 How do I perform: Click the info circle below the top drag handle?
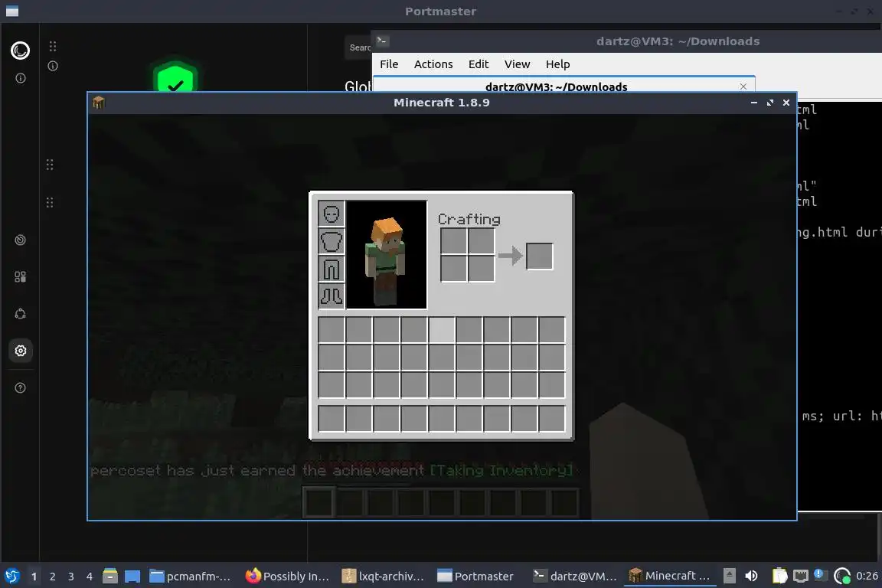click(53, 66)
